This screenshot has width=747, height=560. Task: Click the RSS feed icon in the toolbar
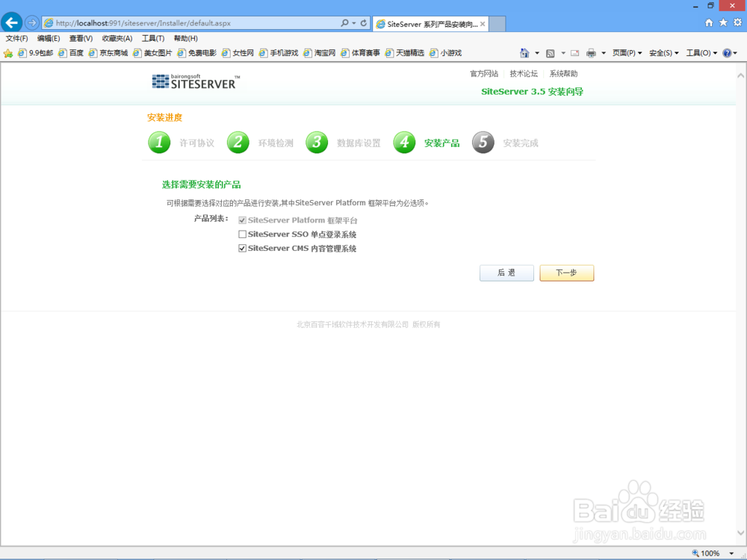click(x=551, y=53)
